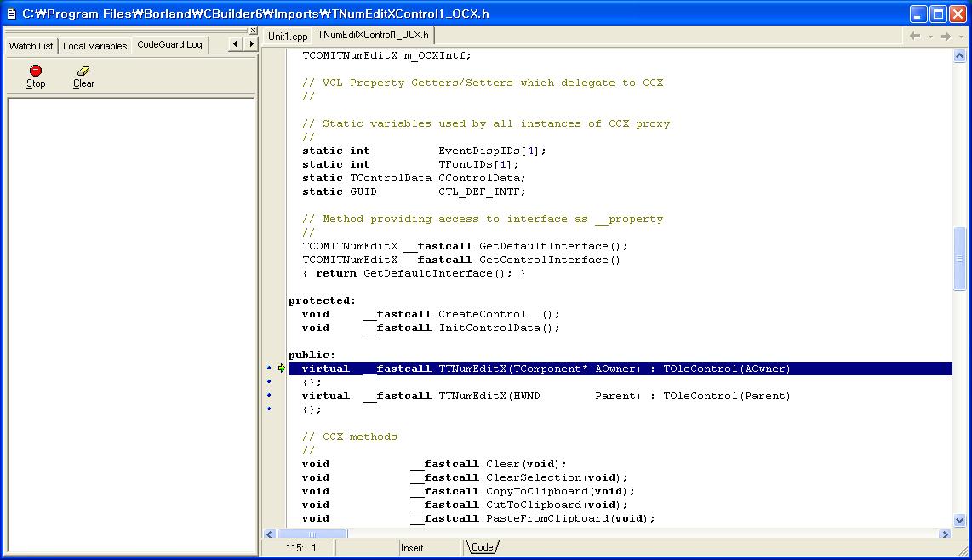The width and height of the screenshot is (972, 560).
Task: Click the horizontal scrollbar right arrow
Action: [945, 534]
